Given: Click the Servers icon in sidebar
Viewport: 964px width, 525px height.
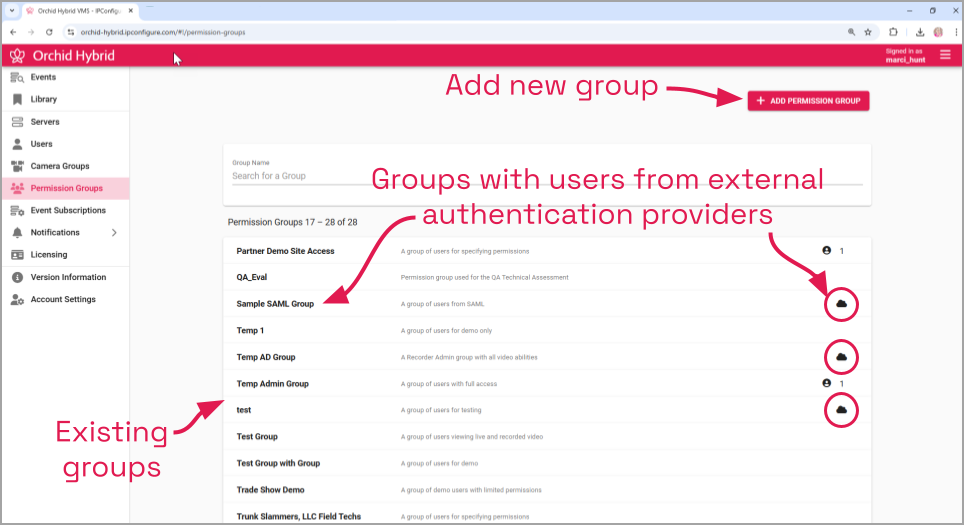Looking at the screenshot, I should [17, 122].
